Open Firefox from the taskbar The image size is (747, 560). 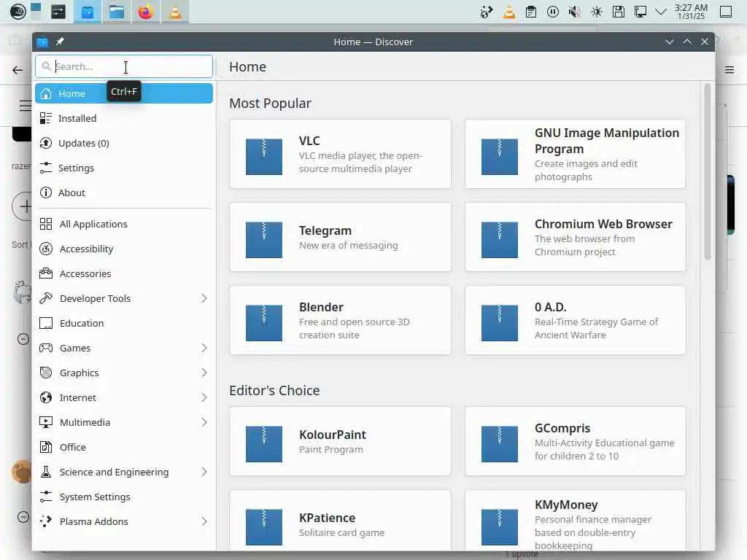click(145, 12)
